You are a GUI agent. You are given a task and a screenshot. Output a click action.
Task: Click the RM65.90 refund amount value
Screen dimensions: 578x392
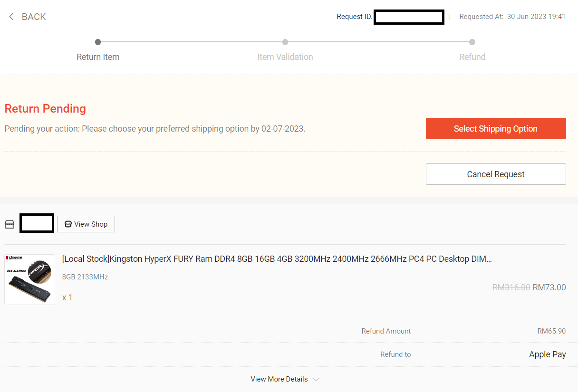(x=551, y=331)
